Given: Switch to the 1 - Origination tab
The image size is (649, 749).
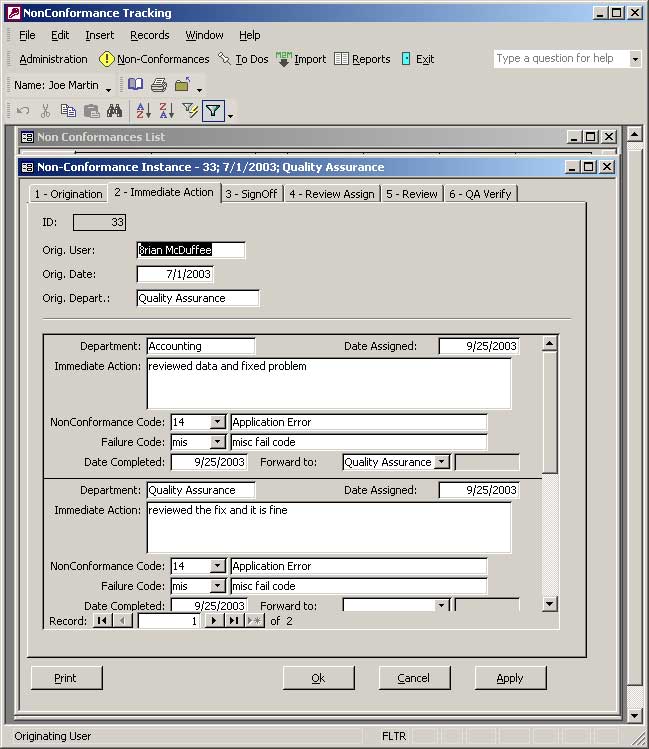Looking at the screenshot, I should point(68,194).
